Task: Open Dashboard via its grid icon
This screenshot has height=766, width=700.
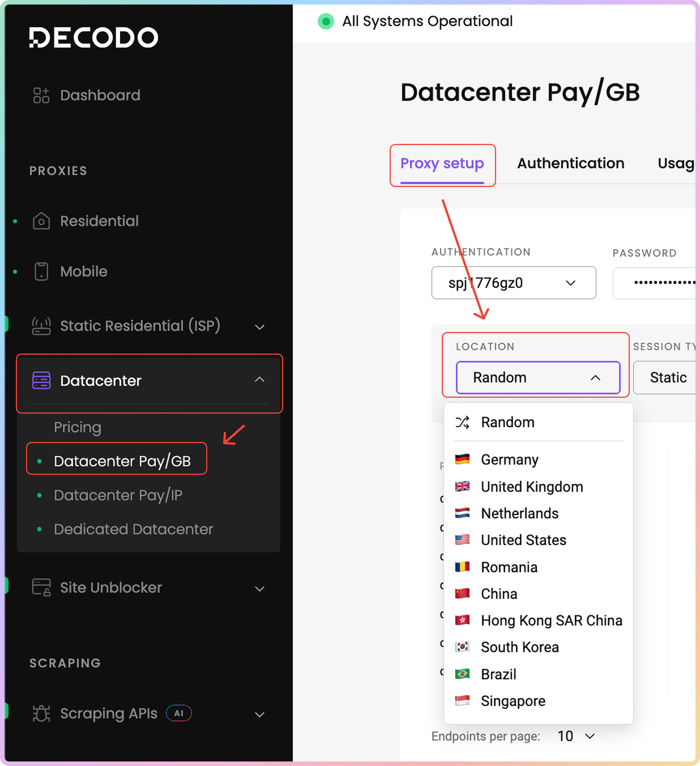Action: (41, 95)
